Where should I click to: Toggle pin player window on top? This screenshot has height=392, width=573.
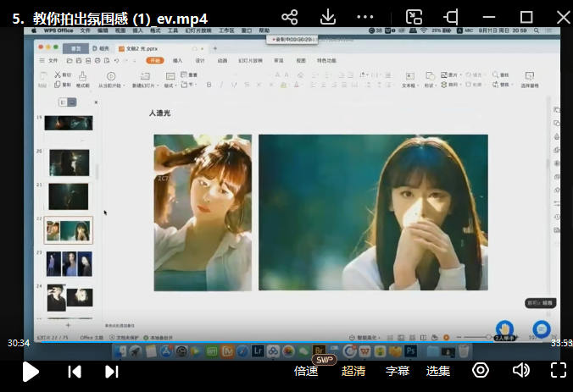pos(451,17)
